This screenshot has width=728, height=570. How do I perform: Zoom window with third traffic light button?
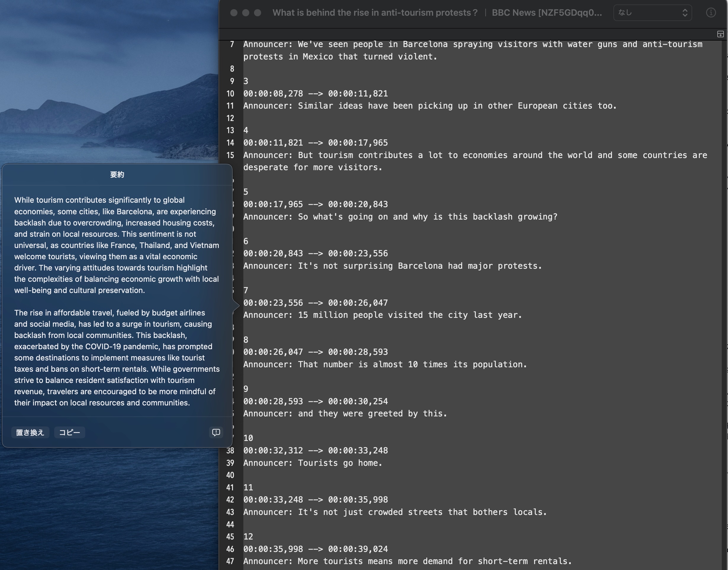(x=257, y=13)
